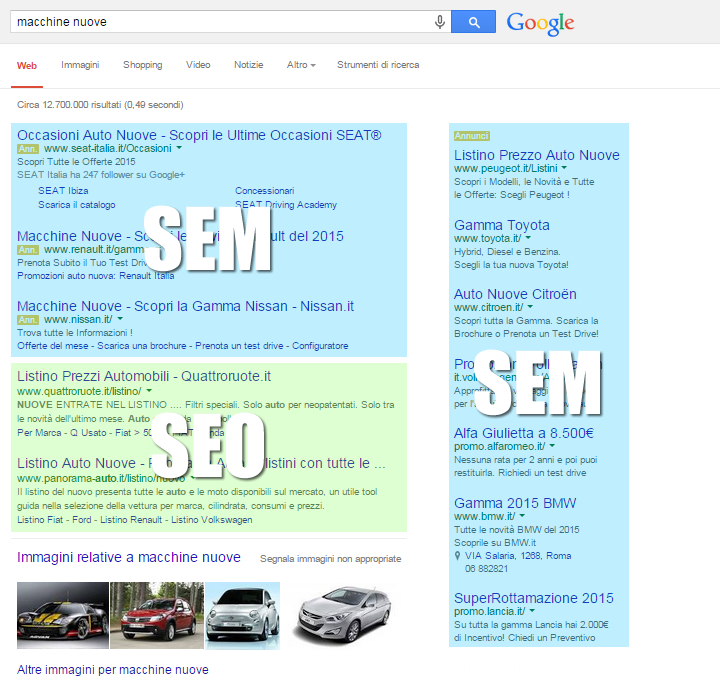Open Strumenti di ricerca
This screenshot has width=720, height=683.
click(378, 65)
